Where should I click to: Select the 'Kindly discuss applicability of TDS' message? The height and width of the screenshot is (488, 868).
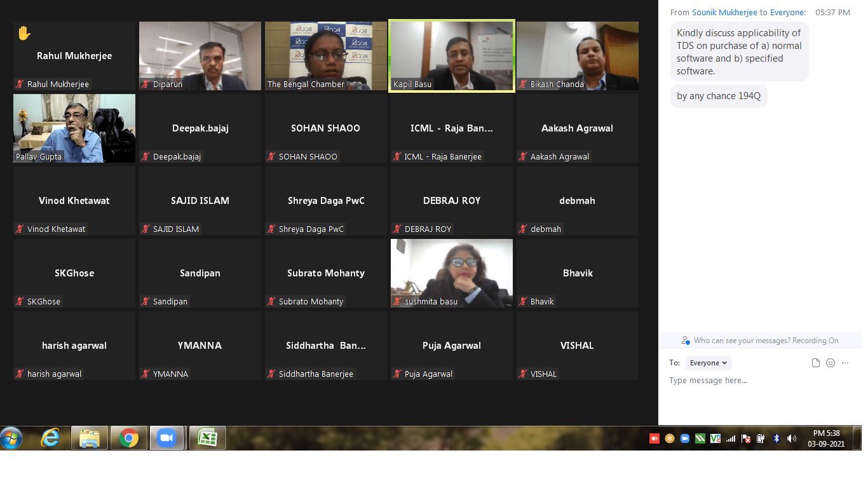click(x=740, y=51)
